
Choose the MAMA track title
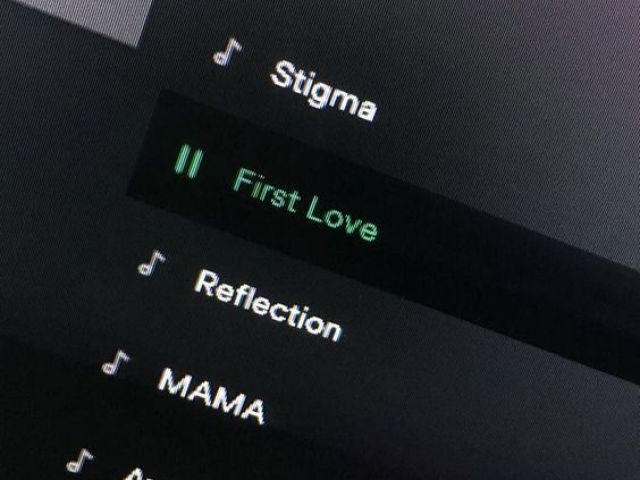211,396
